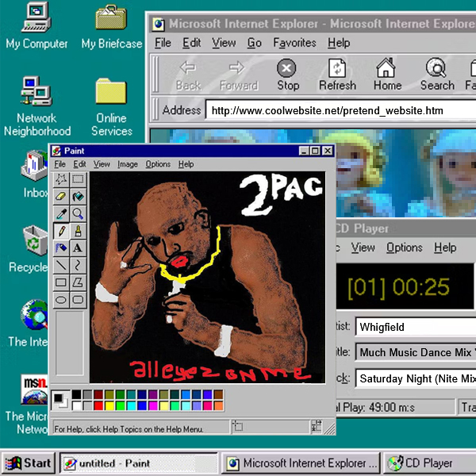This screenshot has width=476, height=476.
Task: Open the Artist dropdown showing Whigfield
Action: (x=414, y=327)
